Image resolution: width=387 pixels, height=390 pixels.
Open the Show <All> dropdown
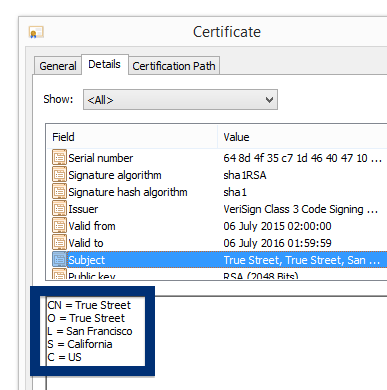(x=180, y=100)
